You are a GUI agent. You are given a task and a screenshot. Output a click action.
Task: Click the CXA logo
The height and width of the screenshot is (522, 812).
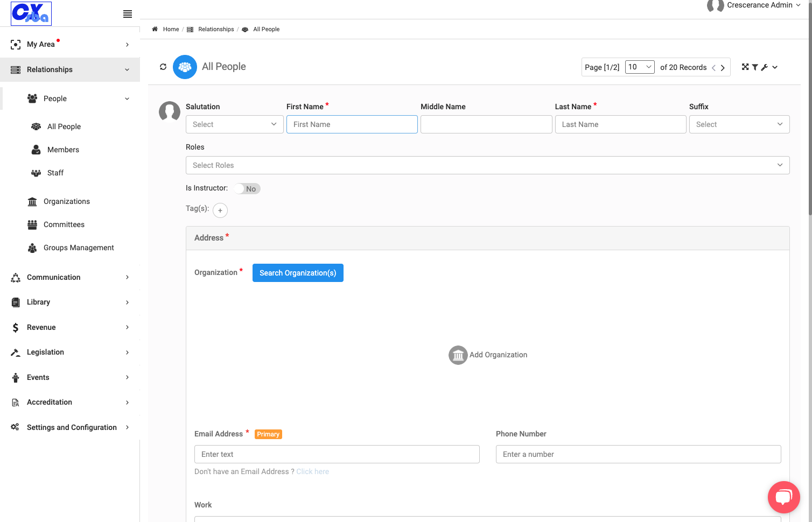(x=31, y=13)
